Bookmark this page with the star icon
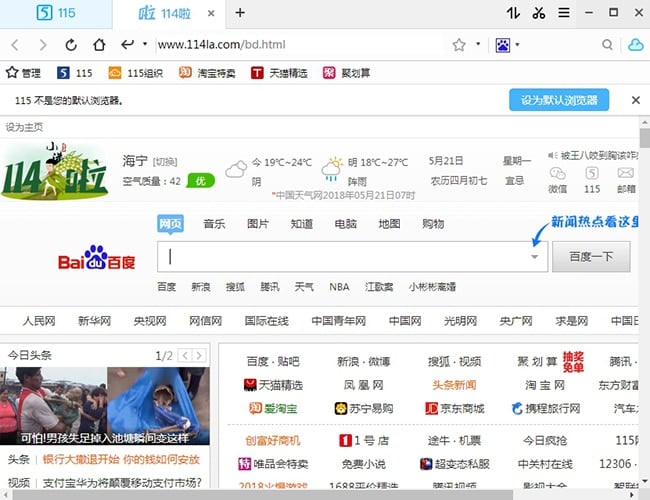This screenshot has height=500, width=650. click(x=459, y=45)
